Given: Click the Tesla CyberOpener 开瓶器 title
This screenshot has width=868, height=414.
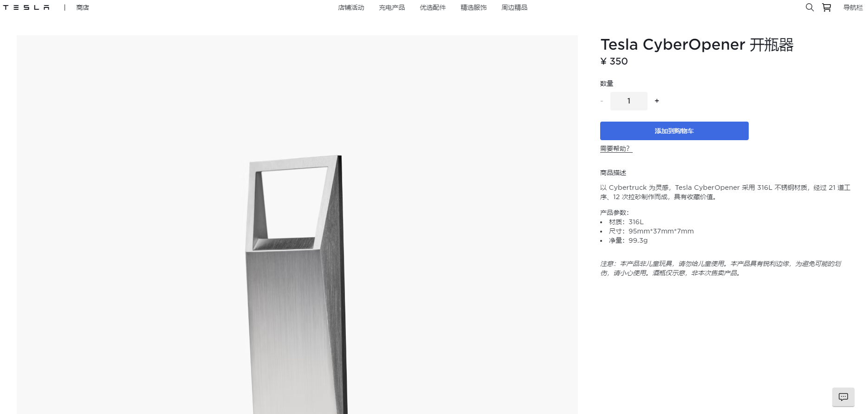Looking at the screenshot, I should 697,45.
